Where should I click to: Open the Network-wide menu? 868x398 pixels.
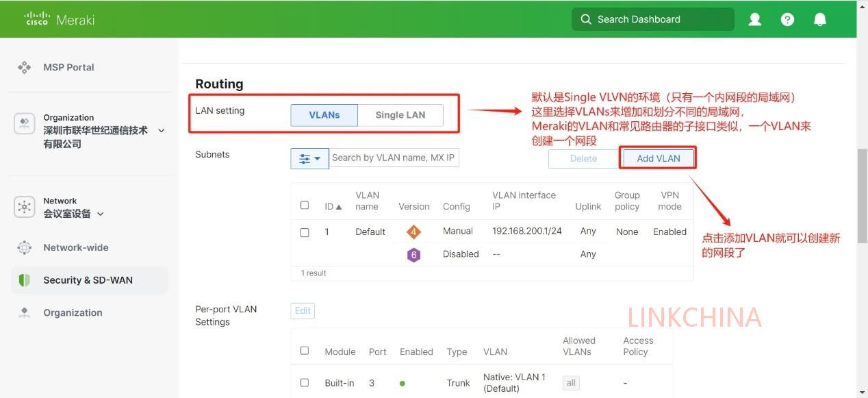[x=76, y=247]
